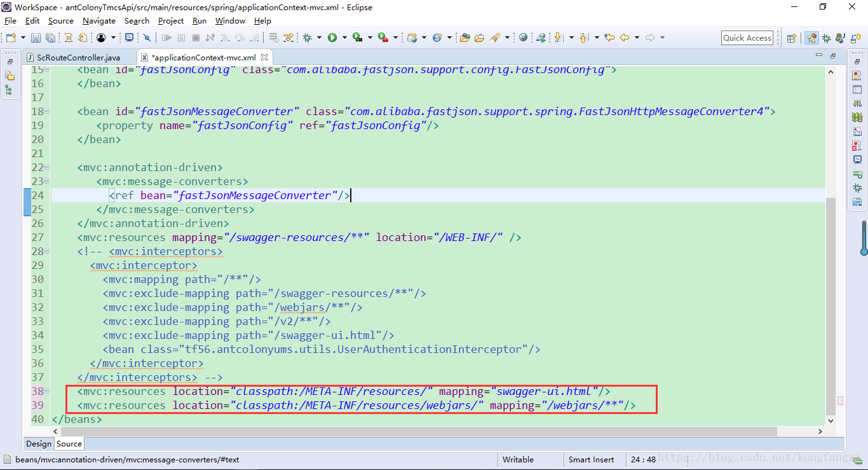Click the Open Type icon
The image size is (868, 470).
pos(465,38)
